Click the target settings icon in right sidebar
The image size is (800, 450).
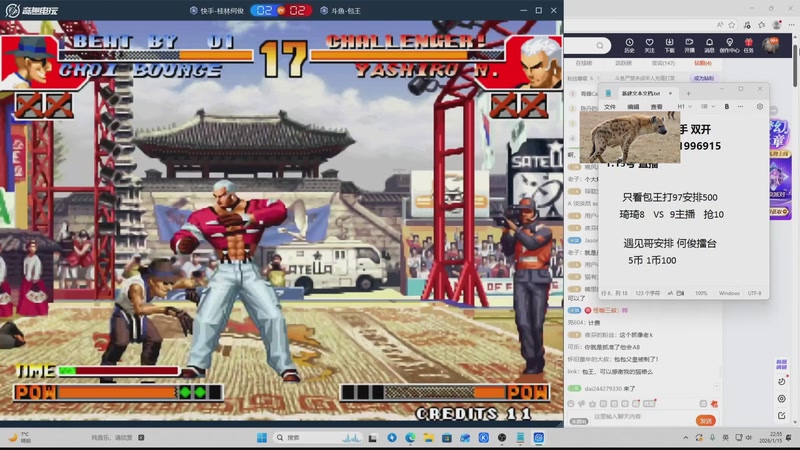click(x=782, y=398)
